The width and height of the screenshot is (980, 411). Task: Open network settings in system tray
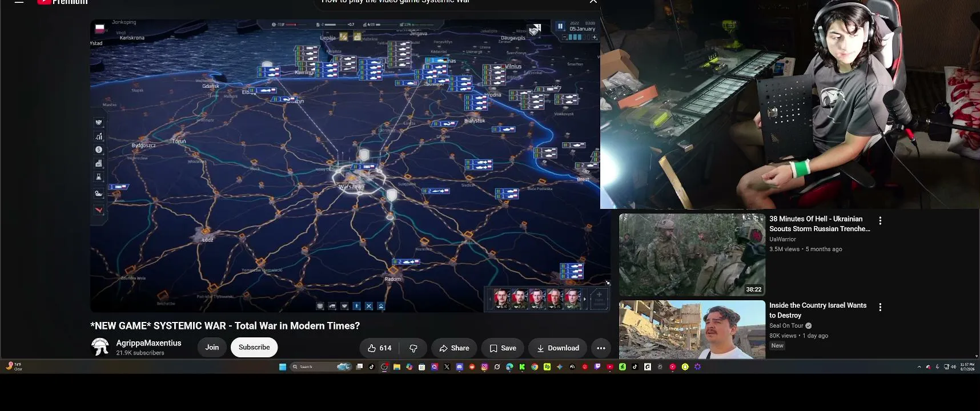click(x=946, y=367)
